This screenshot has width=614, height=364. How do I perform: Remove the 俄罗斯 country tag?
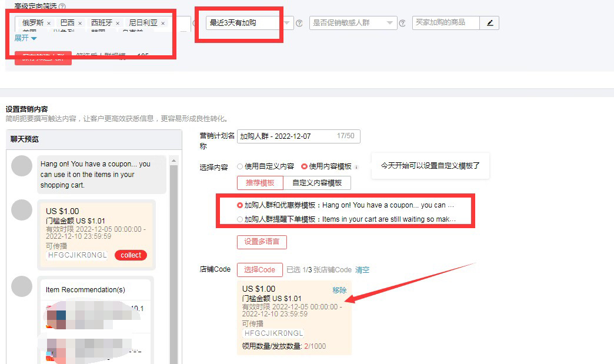49,24
